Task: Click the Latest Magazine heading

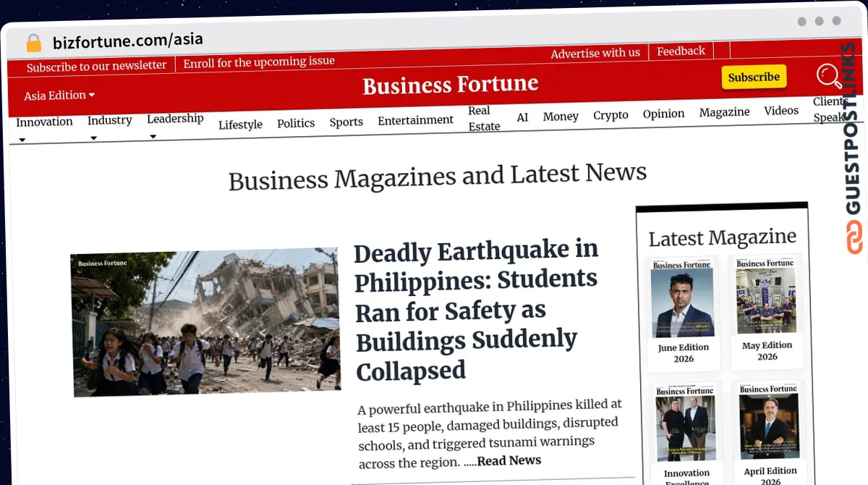Action: (x=722, y=237)
